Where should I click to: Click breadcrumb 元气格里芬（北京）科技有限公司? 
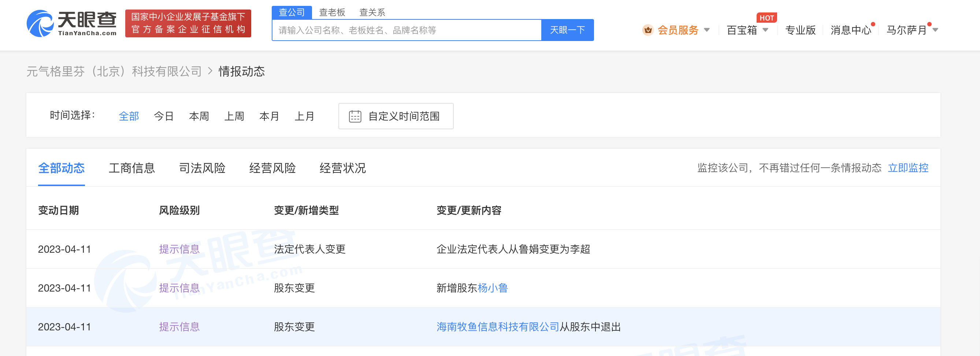(114, 71)
